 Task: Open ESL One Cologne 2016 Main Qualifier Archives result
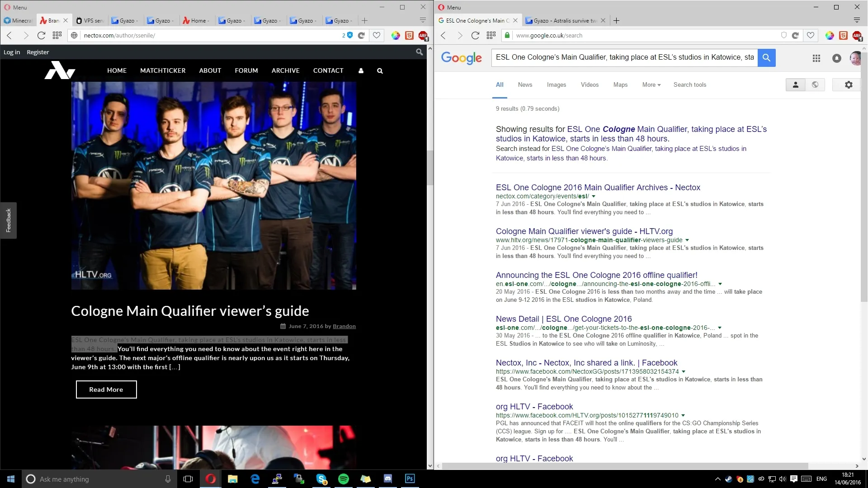598,188
